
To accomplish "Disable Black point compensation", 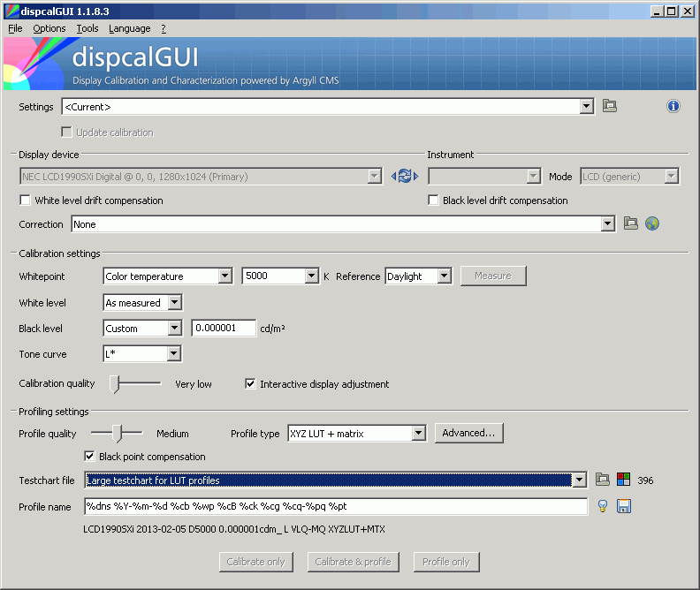I will (89, 456).
